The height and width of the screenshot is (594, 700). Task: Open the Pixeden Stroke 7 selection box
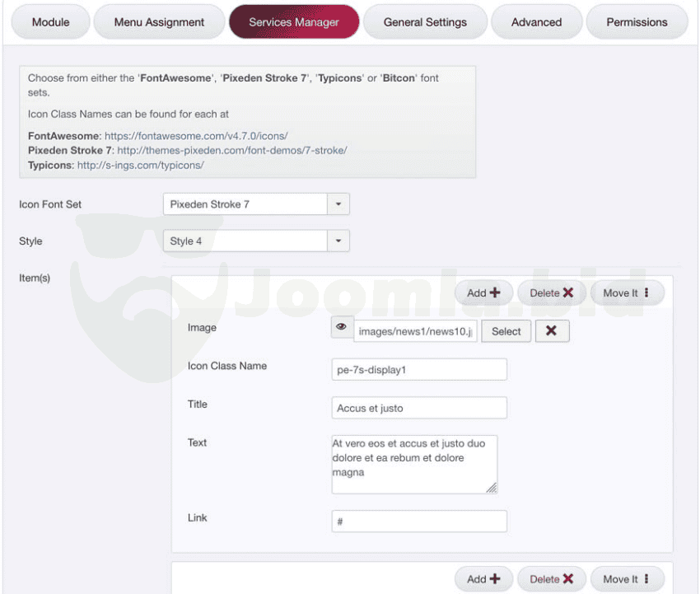(245, 204)
